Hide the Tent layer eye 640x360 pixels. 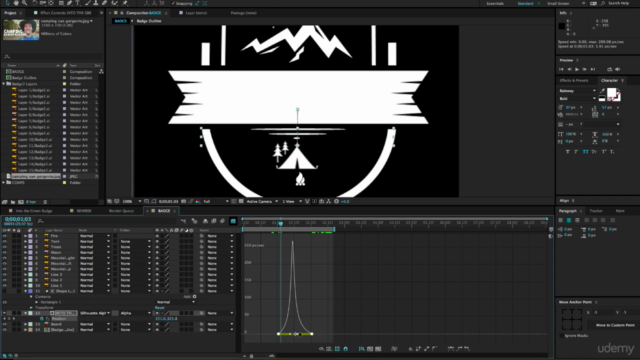click(x=4, y=242)
